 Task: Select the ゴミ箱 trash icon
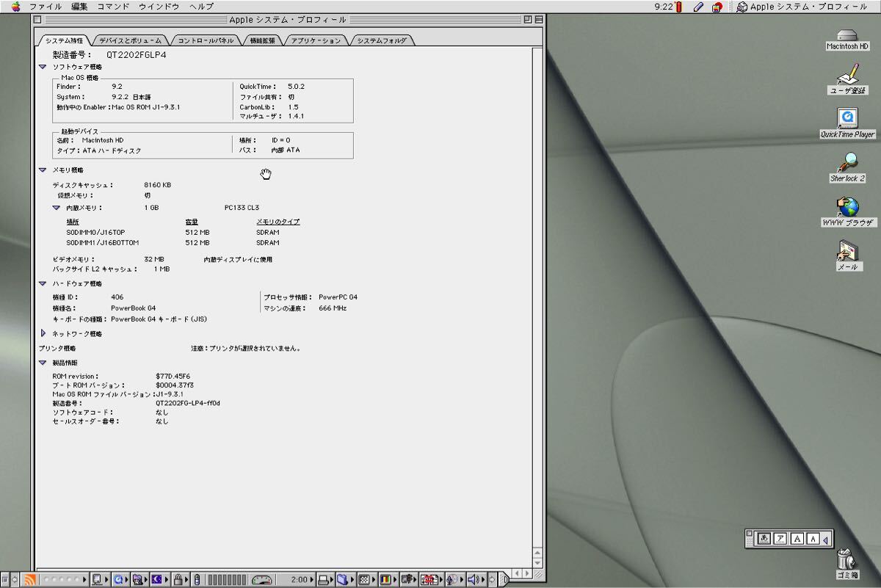click(x=846, y=564)
